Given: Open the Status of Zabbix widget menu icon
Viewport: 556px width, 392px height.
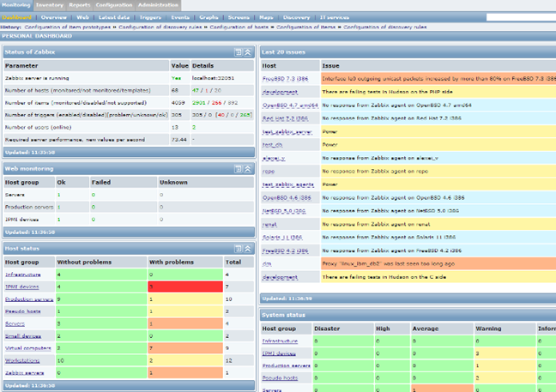Looking at the screenshot, I should (239, 52).
